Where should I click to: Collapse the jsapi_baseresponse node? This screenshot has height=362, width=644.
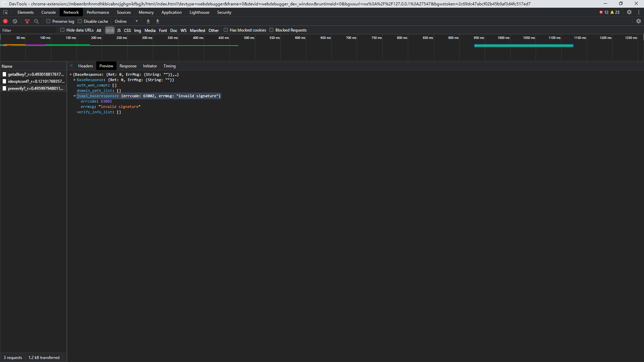(74, 96)
